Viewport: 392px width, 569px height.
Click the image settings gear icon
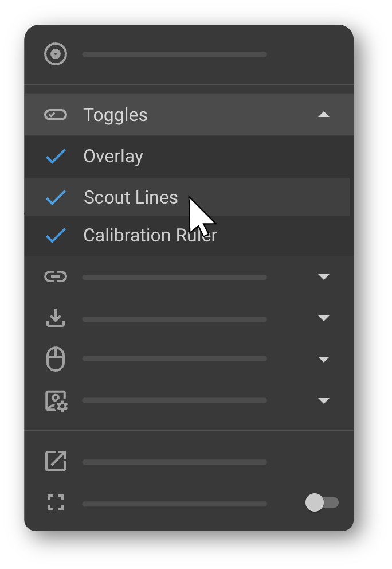[56, 401]
